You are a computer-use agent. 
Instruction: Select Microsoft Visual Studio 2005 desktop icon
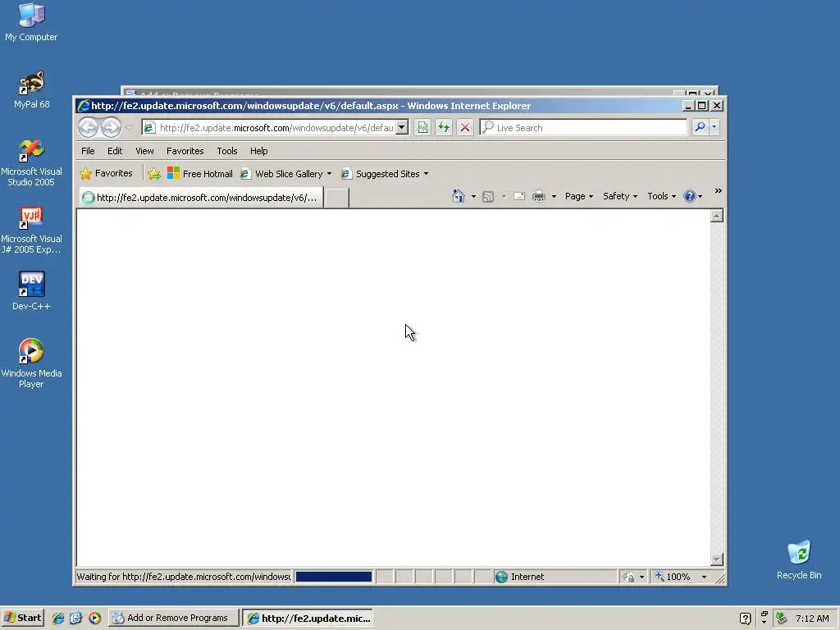pyautogui.click(x=31, y=162)
